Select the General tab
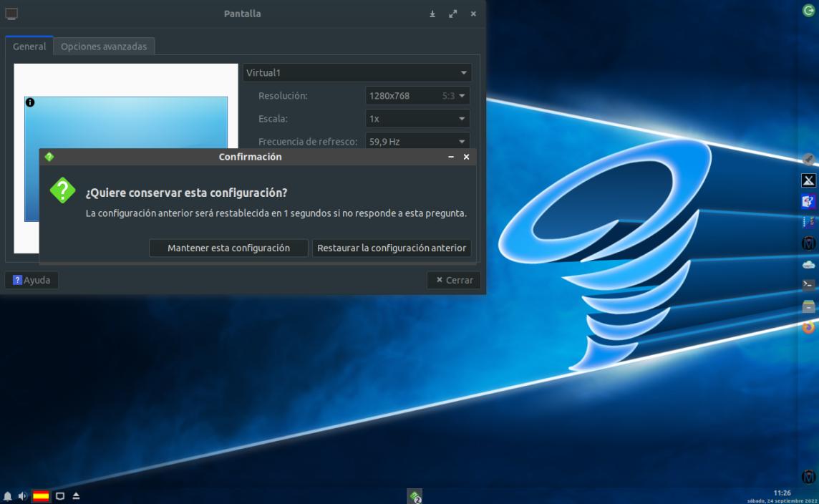Viewport: 819px width, 504px height. [29, 47]
